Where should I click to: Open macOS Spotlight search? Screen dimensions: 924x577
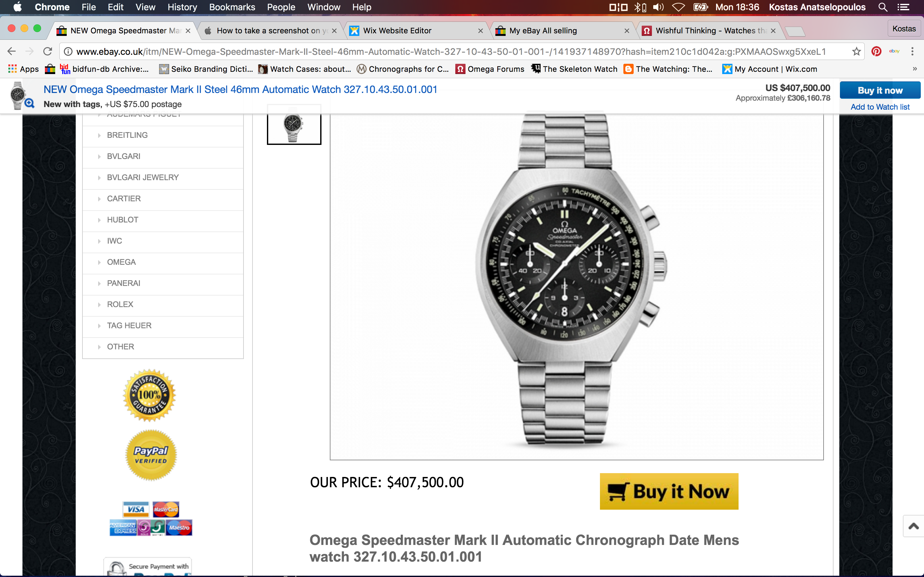point(883,7)
